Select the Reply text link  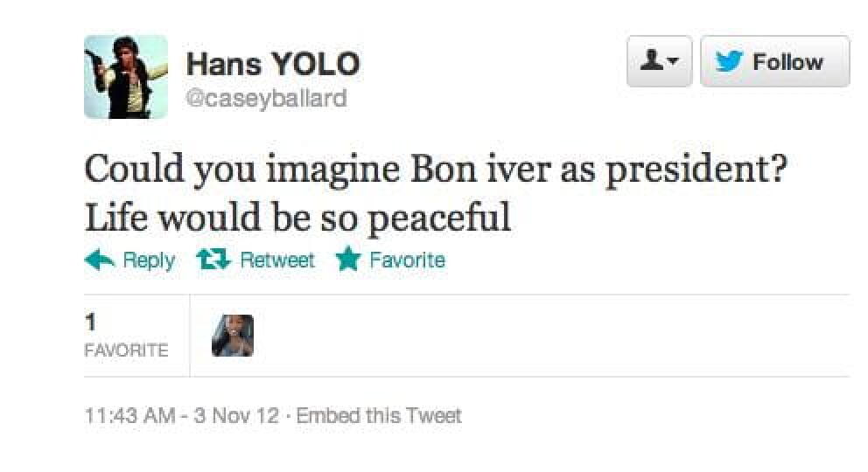point(149,260)
